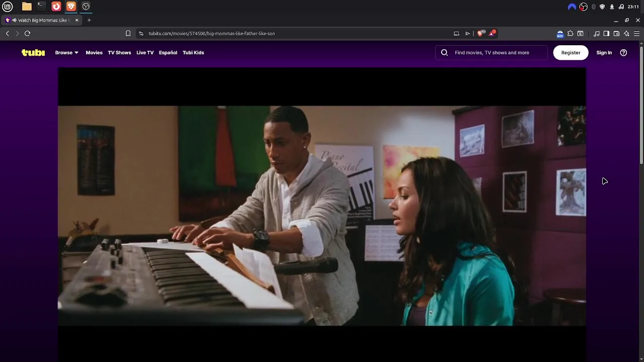Go back to the previous page
644x362 pixels.
coord(8,33)
